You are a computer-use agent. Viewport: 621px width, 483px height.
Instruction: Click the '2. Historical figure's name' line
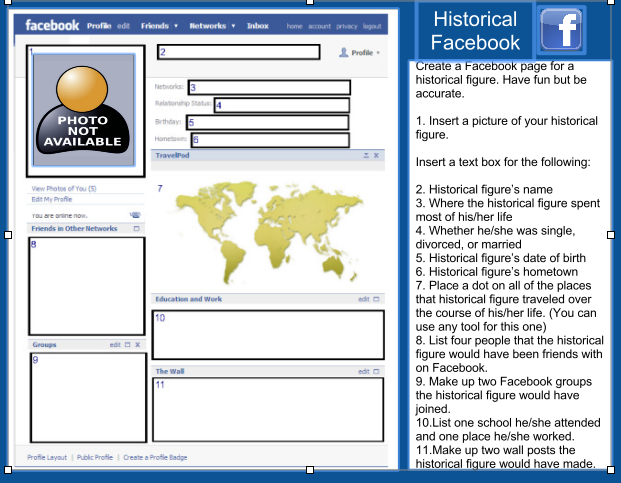point(484,189)
